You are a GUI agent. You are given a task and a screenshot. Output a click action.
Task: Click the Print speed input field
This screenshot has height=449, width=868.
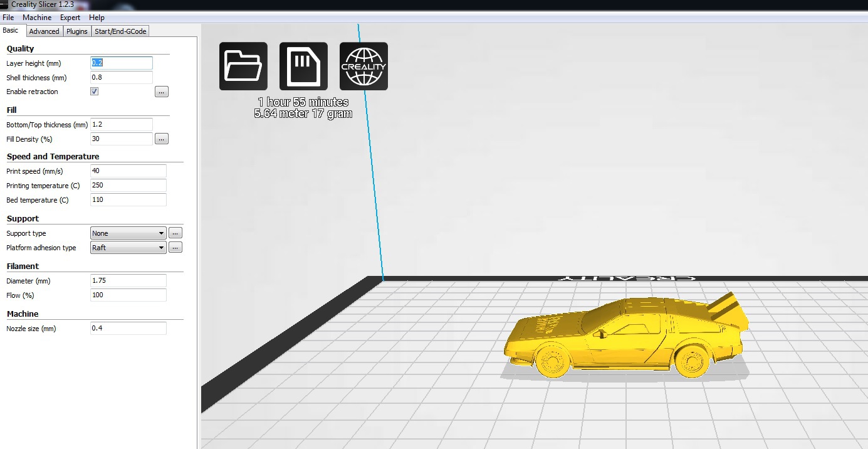pos(128,171)
